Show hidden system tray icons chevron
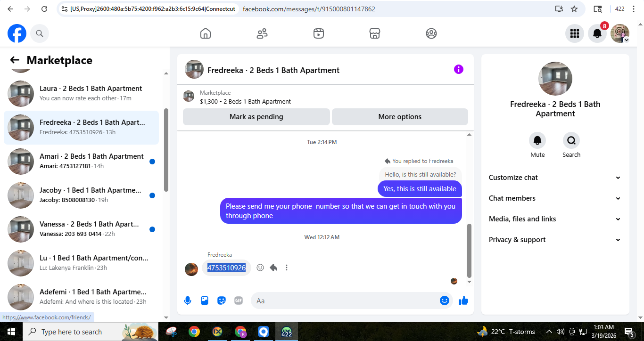Viewport: 644px width, 341px height. pos(549,332)
